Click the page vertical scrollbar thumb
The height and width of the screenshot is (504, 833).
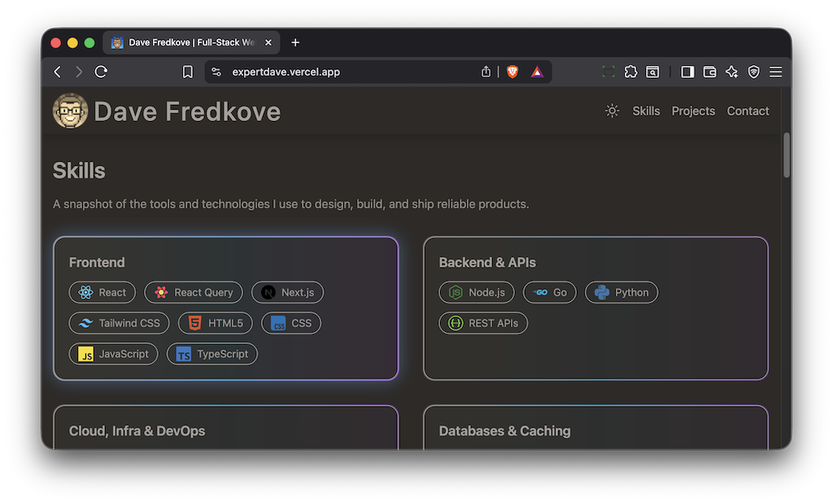tap(787, 155)
